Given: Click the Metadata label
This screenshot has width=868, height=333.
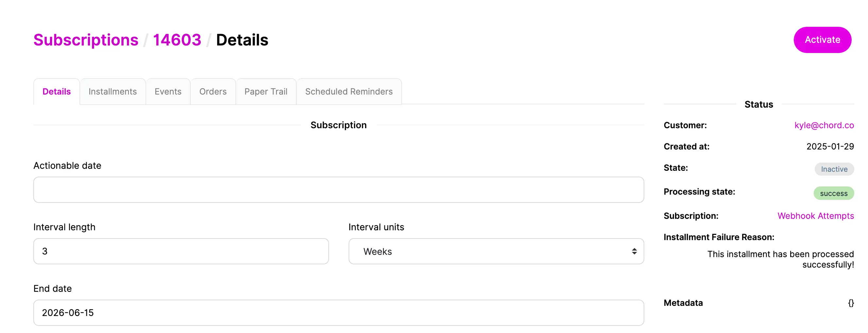Looking at the screenshot, I should coord(683,303).
